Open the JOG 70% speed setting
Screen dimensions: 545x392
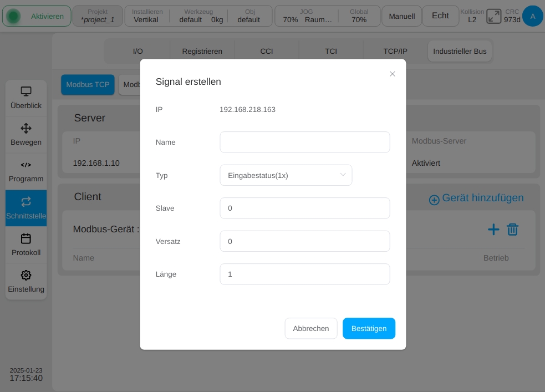(307, 16)
